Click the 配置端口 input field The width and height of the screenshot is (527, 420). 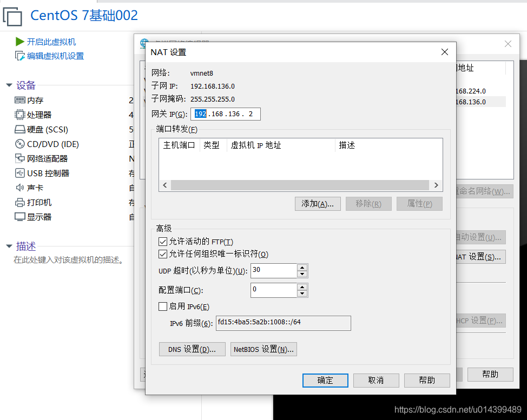point(274,290)
